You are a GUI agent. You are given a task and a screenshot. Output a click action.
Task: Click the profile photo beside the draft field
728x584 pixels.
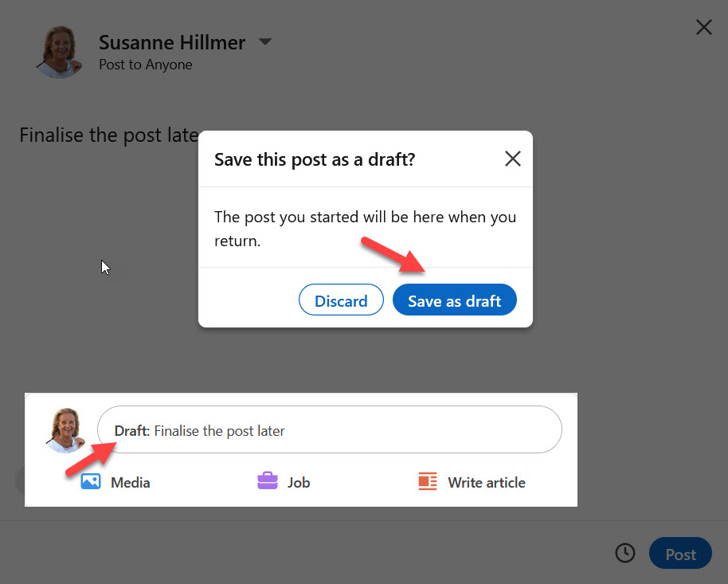(67, 430)
